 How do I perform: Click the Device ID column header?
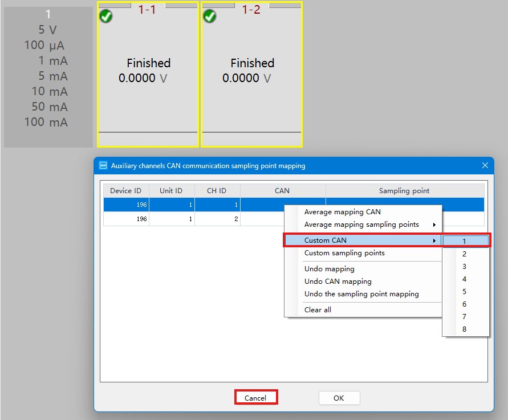click(125, 191)
